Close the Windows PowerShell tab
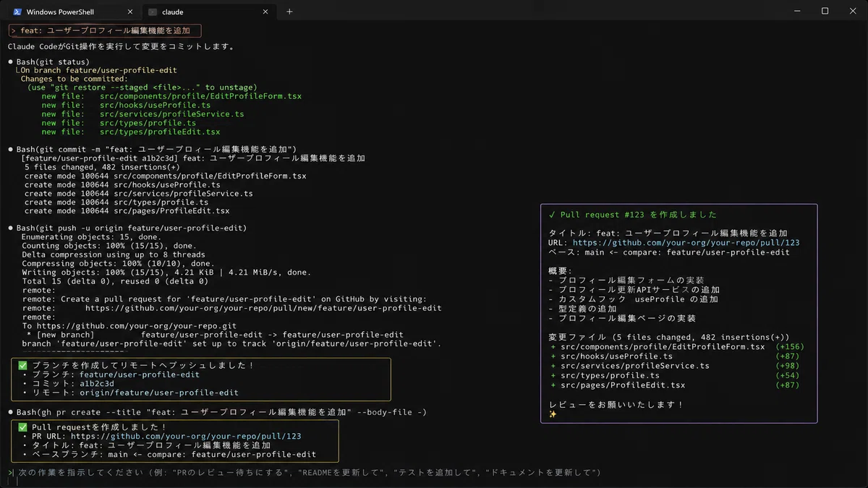Image resolution: width=868 pixels, height=488 pixels. point(130,12)
